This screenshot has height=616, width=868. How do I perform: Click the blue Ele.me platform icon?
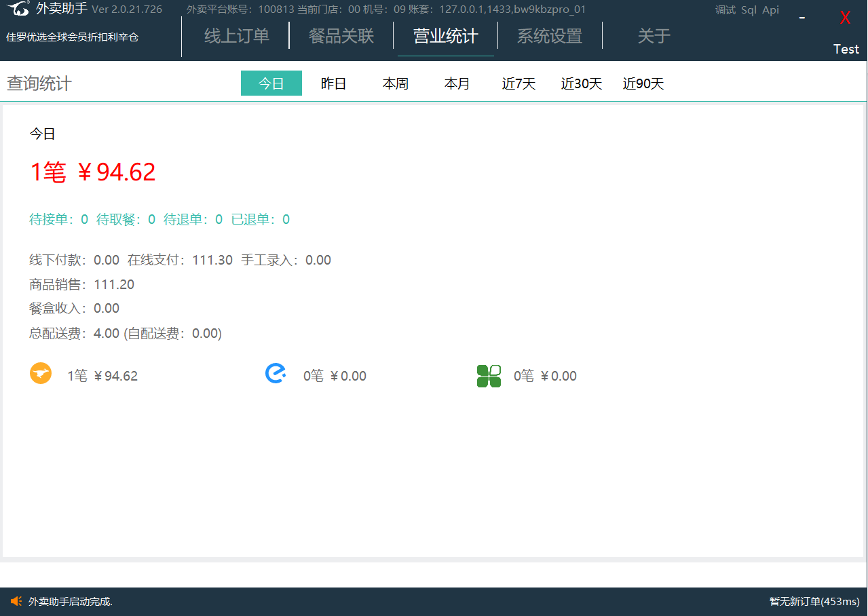coord(276,374)
